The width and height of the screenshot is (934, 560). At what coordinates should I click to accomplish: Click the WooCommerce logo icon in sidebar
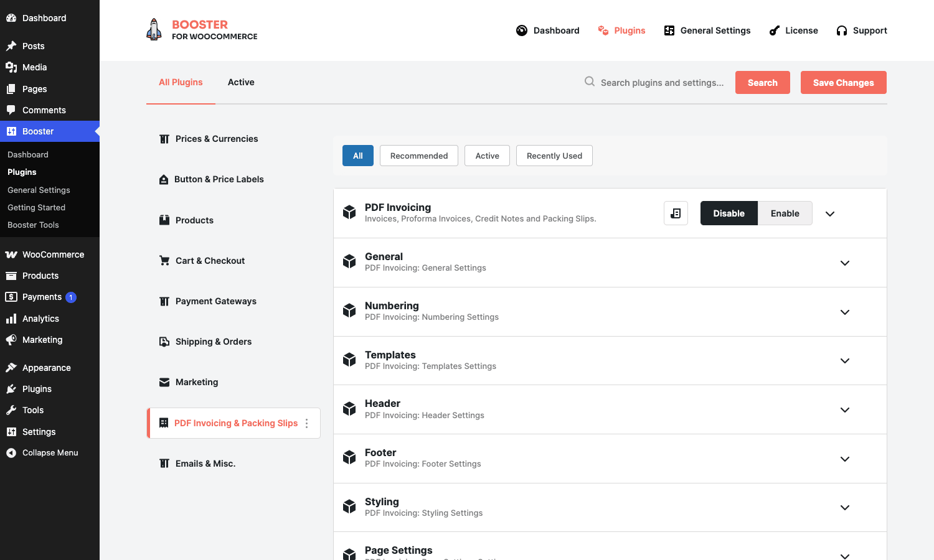tap(11, 254)
